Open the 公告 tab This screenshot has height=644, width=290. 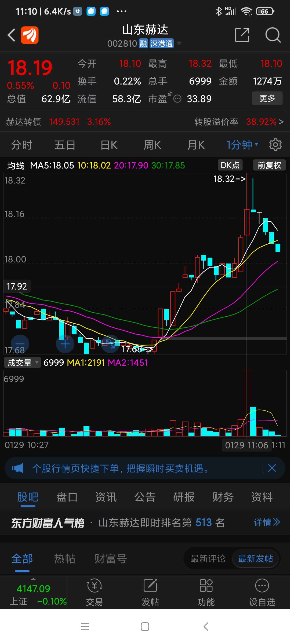145,497
